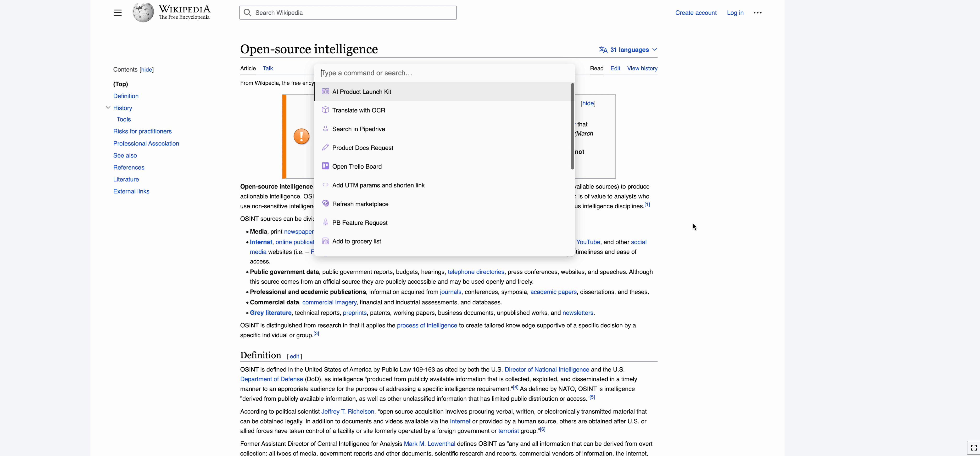This screenshot has height=456, width=980.
Task: Jump to Literature section in contents
Action: [126, 179]
